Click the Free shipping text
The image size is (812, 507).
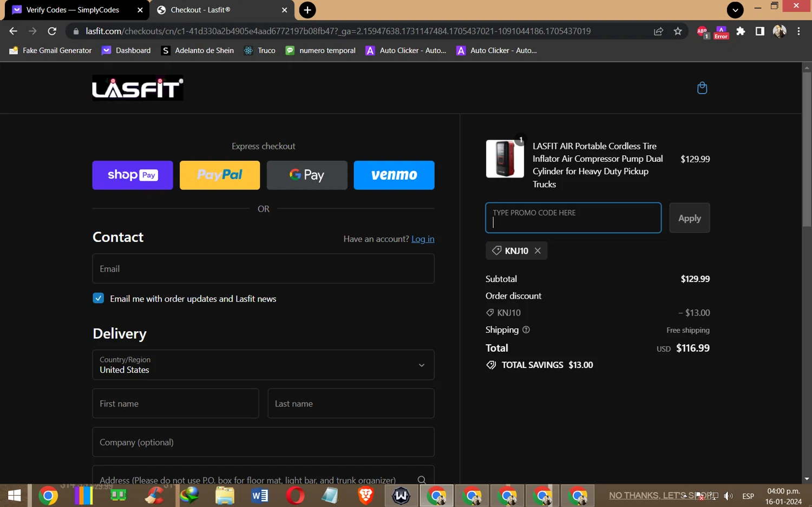coord(688,330)
